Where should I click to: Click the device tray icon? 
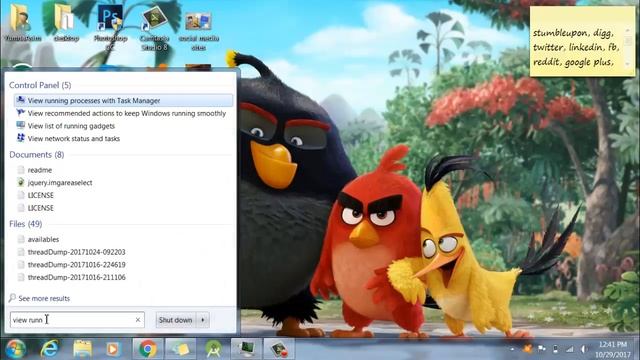pyautogui.click(x=556, y=349)
